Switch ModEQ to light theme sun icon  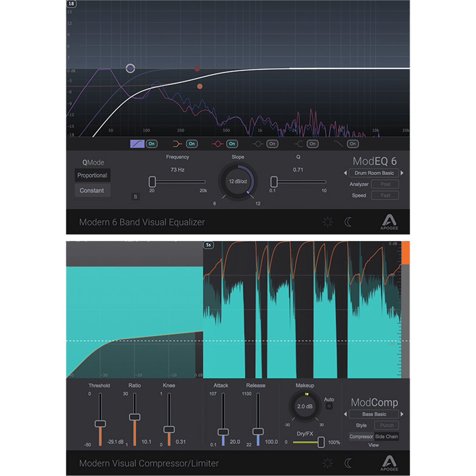pos(327,222)
